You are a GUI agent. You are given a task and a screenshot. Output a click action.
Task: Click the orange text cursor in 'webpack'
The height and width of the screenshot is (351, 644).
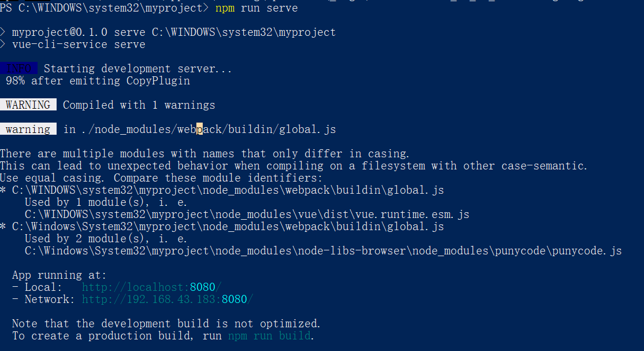(x=199, y=129)
